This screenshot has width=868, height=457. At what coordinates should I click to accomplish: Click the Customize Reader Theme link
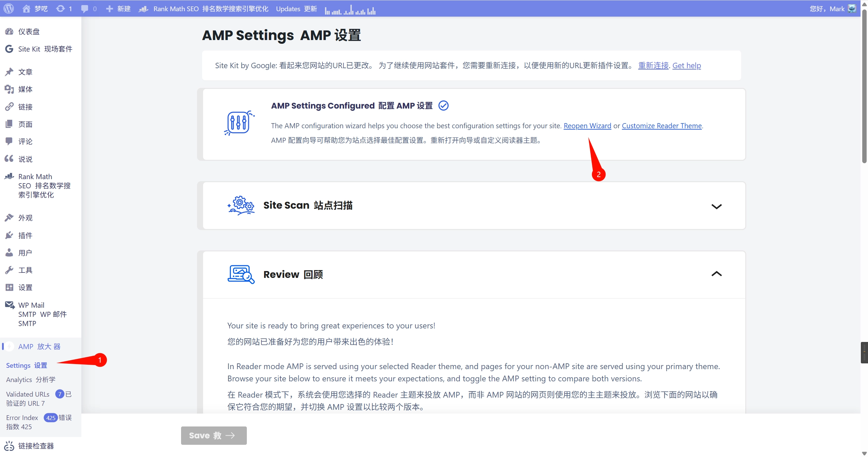(x=662, y=126)
